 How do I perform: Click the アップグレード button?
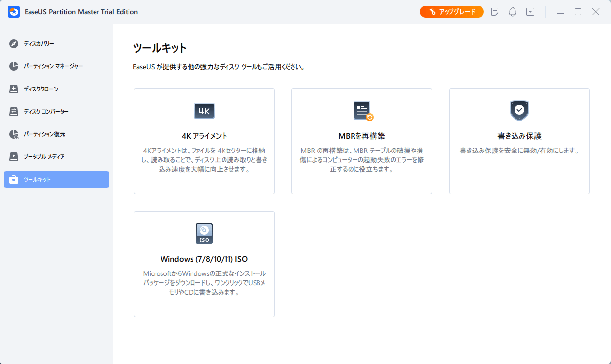coord(451,11)
